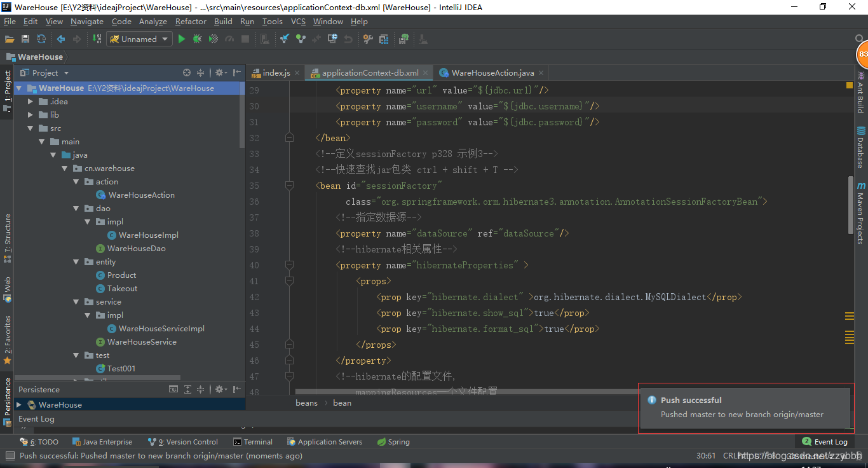Open the Persistence panel gear settings
Viewport: 868px width, 468px height.
(x=220, y=389)
